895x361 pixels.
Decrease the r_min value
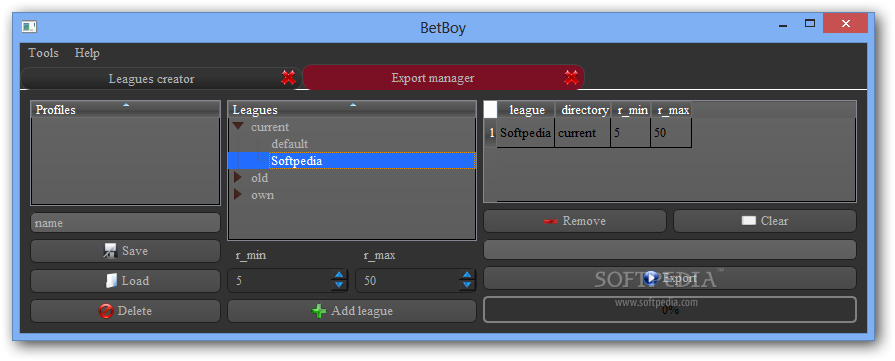[x=339, y=285]
